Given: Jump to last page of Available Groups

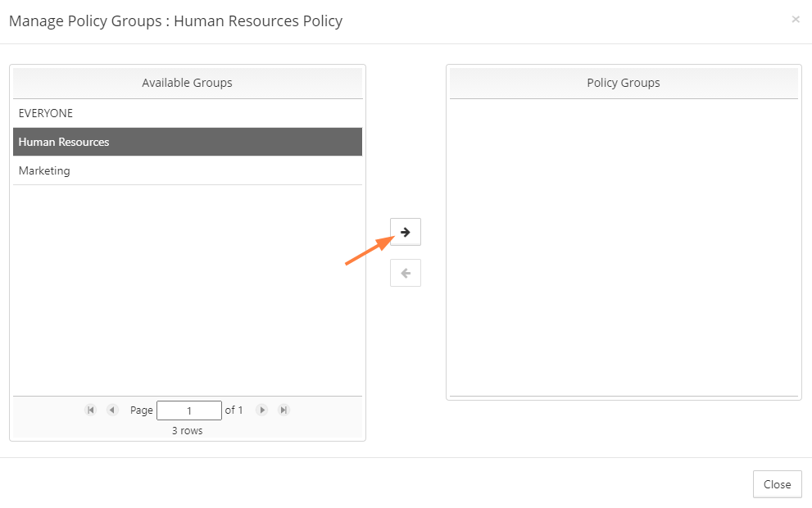Looking at the screenshot, I should coord(284,410).
